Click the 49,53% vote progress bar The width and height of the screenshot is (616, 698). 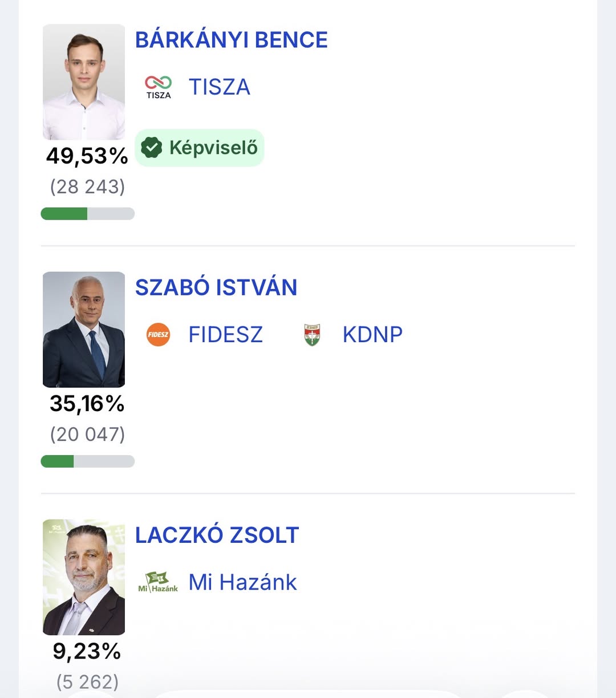click(x=88, y=214)
